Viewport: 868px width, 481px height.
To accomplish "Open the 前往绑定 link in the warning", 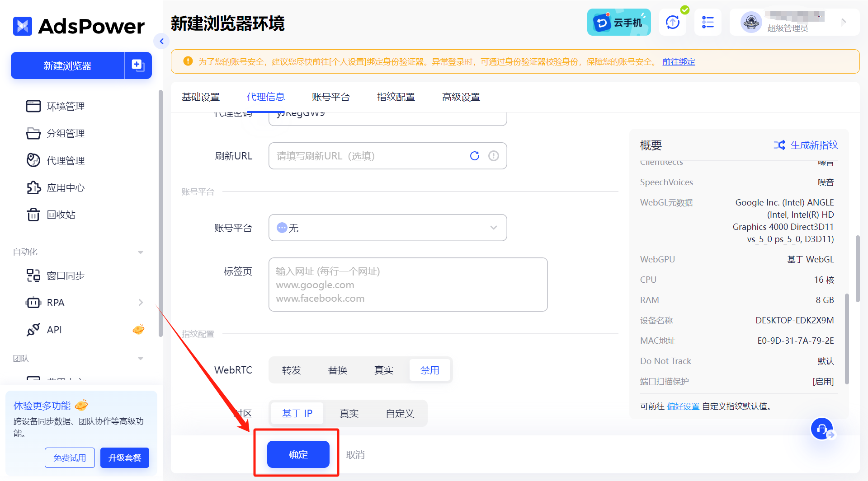I will coord(678,62).
